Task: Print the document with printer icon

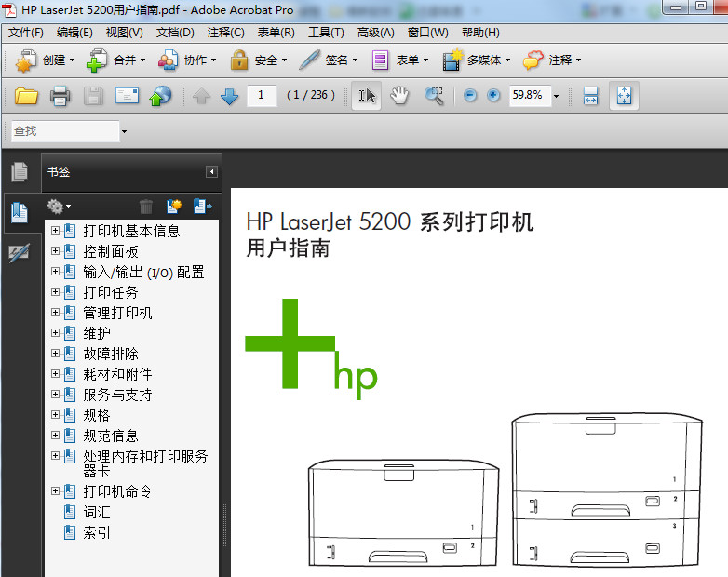Action: pos(60,96)
